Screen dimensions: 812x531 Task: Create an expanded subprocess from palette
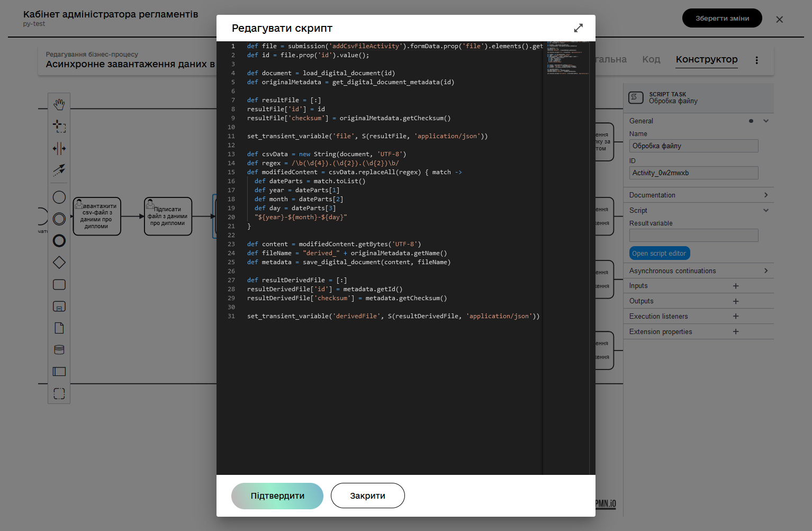pos(59,307)
